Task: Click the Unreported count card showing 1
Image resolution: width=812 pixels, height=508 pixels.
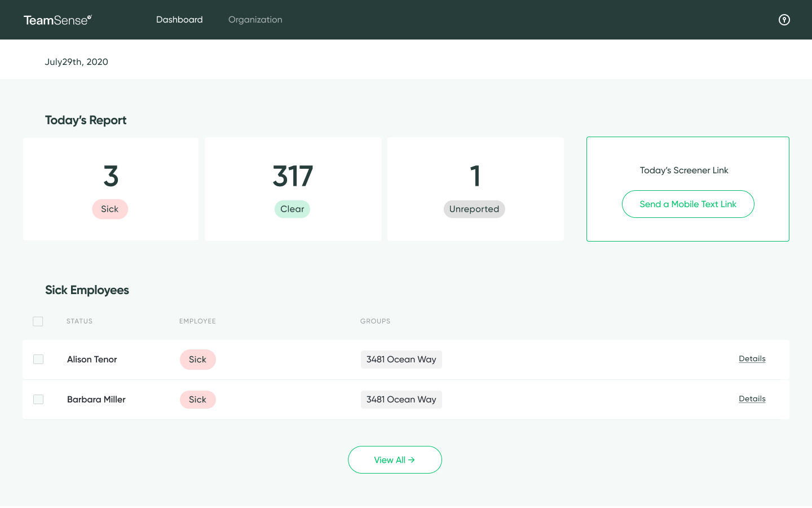Action: pyautogui.click(x=475, y=189)
